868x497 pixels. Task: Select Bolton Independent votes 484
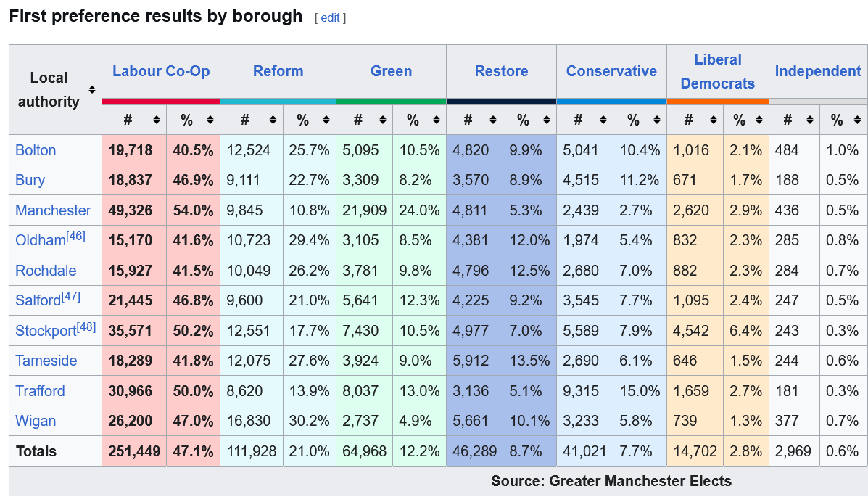[x=787, y=150]
